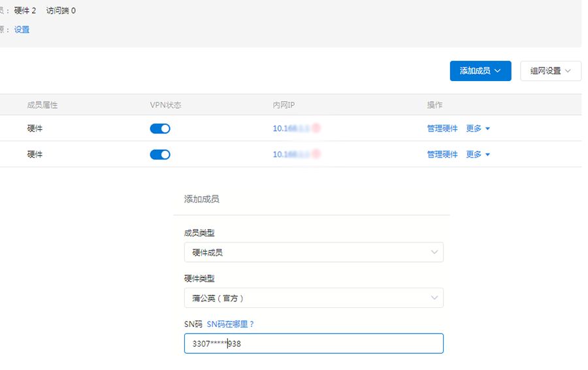Open the second row's 更多 menu
This screenshot has height=370, width=588.
click(474, 155)
